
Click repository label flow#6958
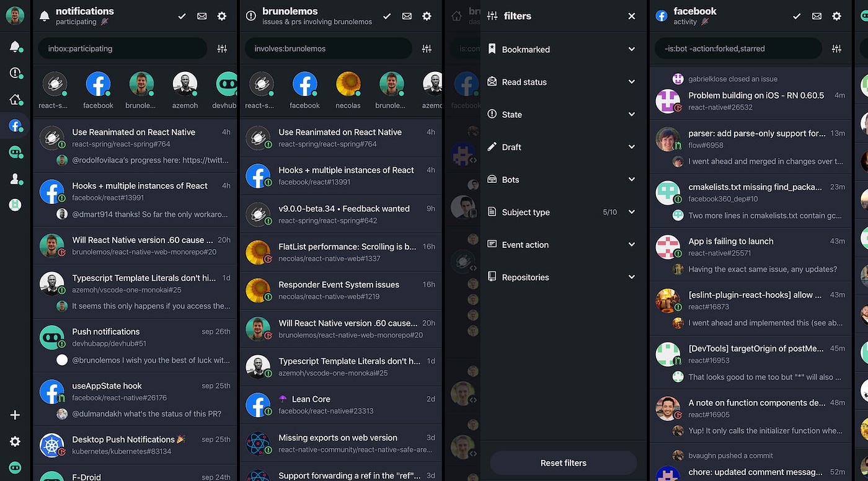point(706,145)
